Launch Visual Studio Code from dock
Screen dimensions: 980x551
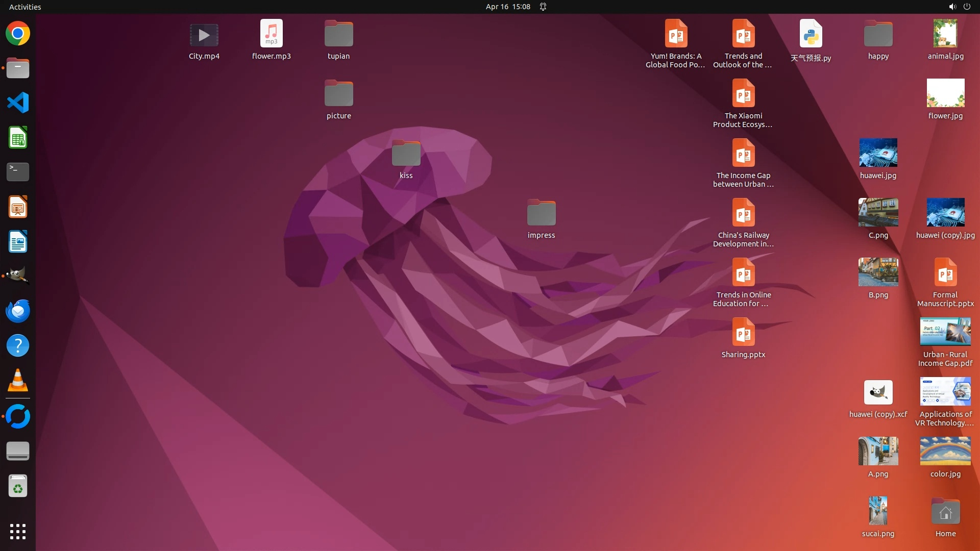pos(18,103)
